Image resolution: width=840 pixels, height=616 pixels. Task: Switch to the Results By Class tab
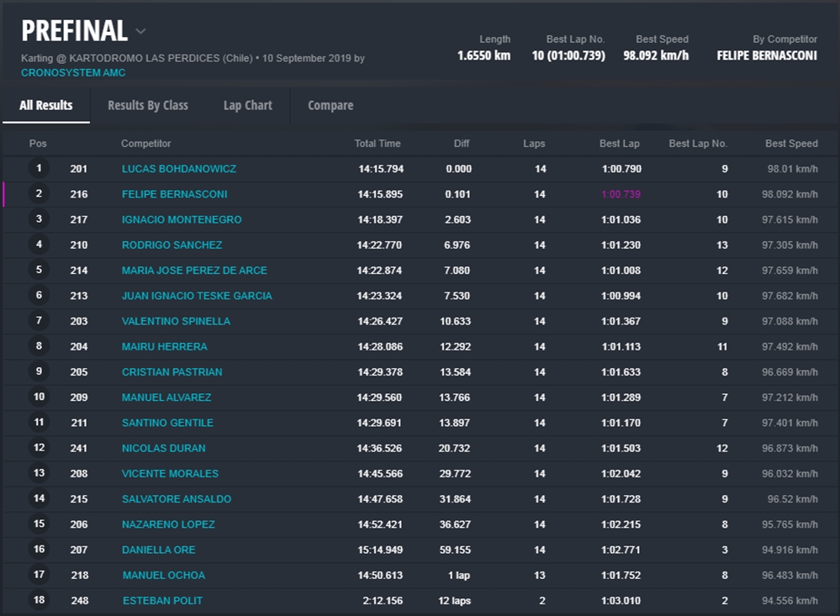pos(148,106)
